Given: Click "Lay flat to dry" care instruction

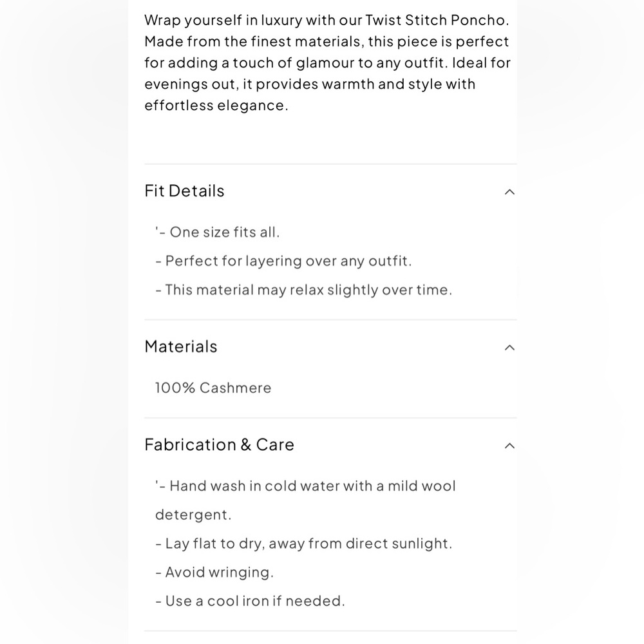Looking at the screenshot, I should point(215,544).
